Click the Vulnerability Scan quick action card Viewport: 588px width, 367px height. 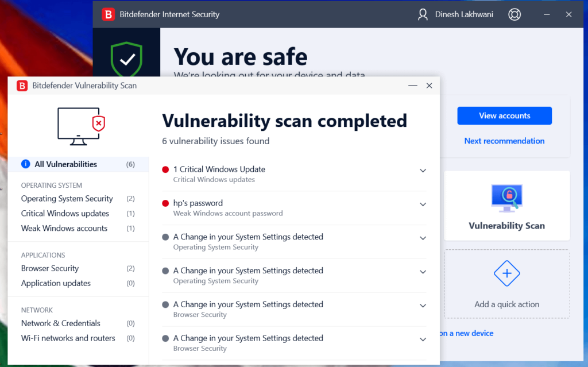(506, 206)
